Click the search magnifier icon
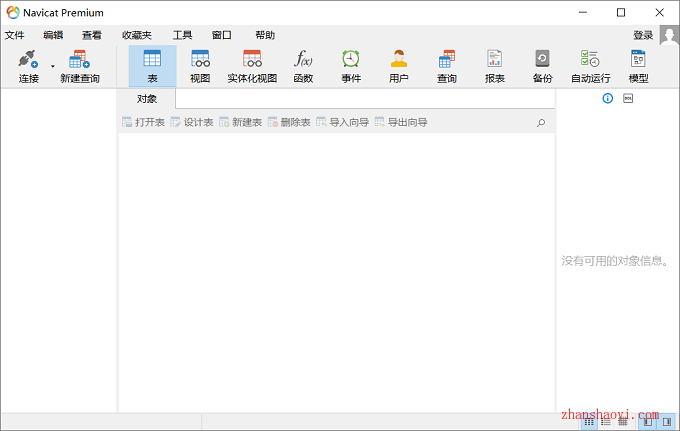Screen dimensions: 680x431 point(541,123)
